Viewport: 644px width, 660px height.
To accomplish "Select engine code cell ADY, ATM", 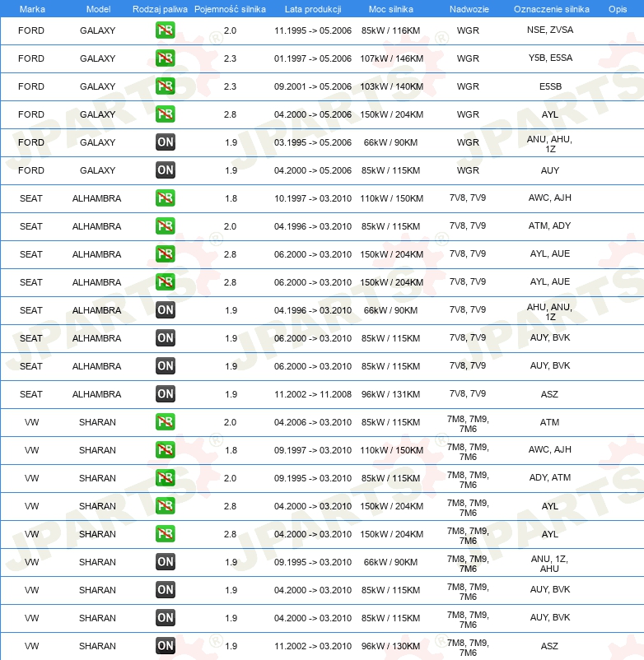I will 550,477.
